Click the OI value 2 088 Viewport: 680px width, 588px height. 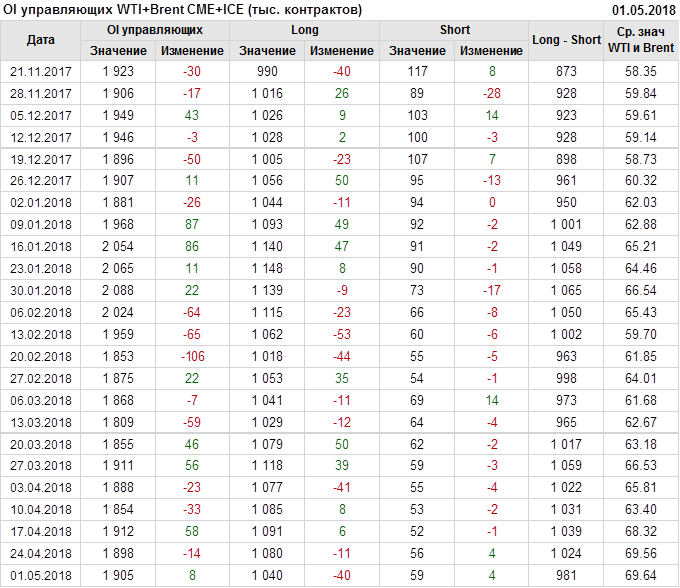(x=118, y=291)
